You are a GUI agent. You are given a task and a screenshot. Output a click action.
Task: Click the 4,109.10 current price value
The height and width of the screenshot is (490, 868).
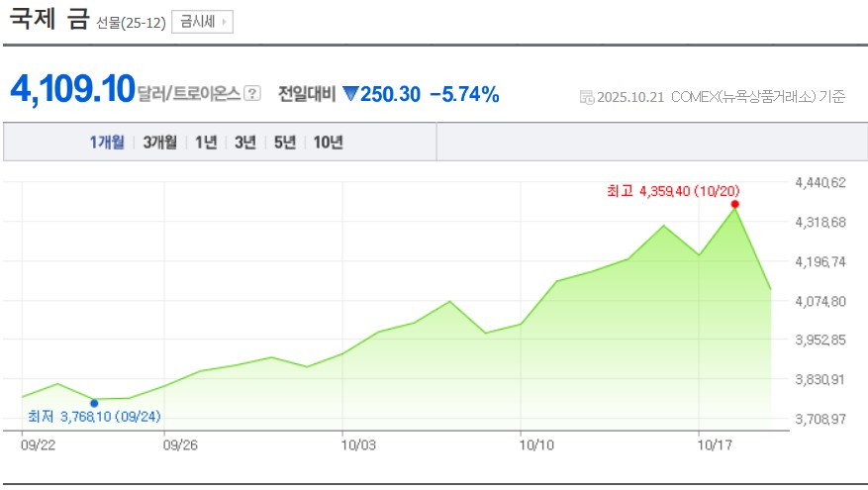coord(72,90)
